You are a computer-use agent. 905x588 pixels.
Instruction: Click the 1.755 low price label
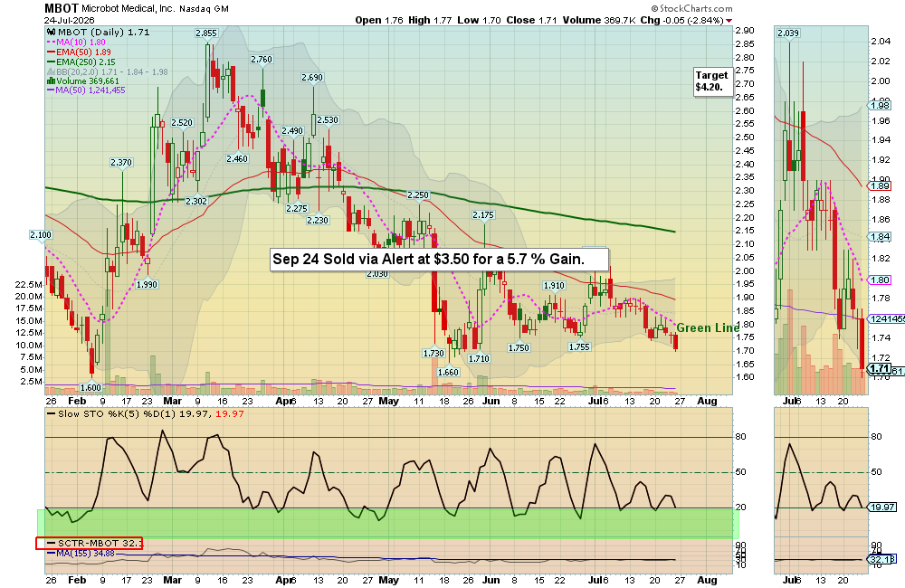click(x=579, y=347)
